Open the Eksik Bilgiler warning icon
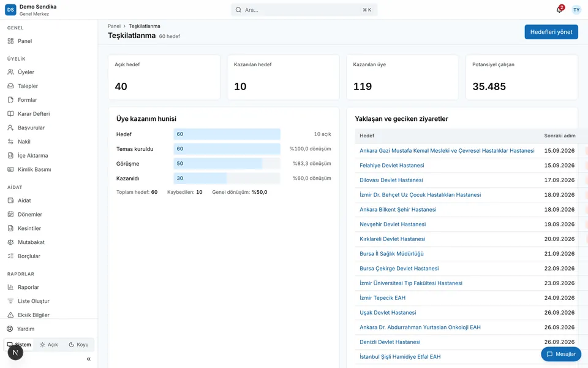The width and height of the screenshot is (588, 368). 10,315
